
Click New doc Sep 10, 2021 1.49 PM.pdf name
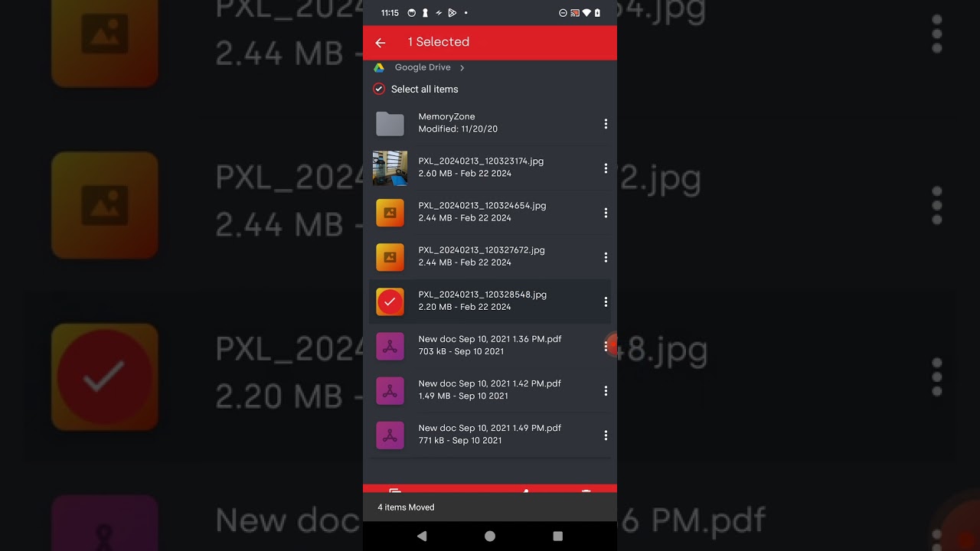coord(490,427)
